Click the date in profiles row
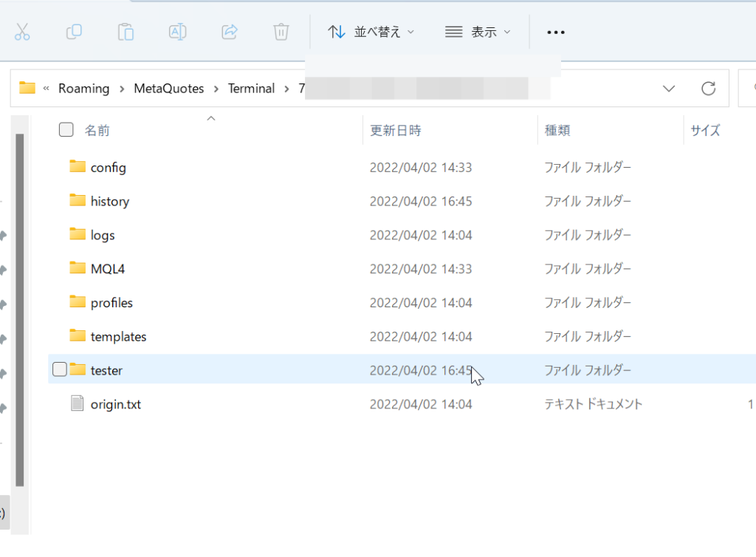The width and height of the screenshot is (756, 557). pyautogui.click(x=420, y=302)
